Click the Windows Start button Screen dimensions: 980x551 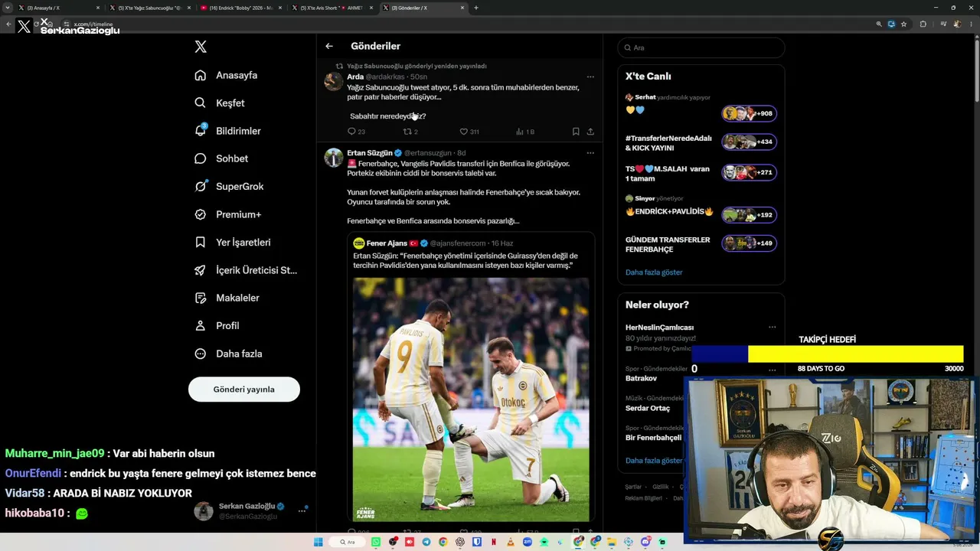318,542
